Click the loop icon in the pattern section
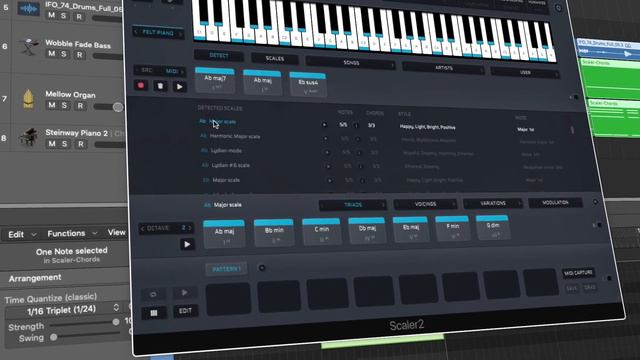This screenshot has height=360, width=640. point(153,294)
